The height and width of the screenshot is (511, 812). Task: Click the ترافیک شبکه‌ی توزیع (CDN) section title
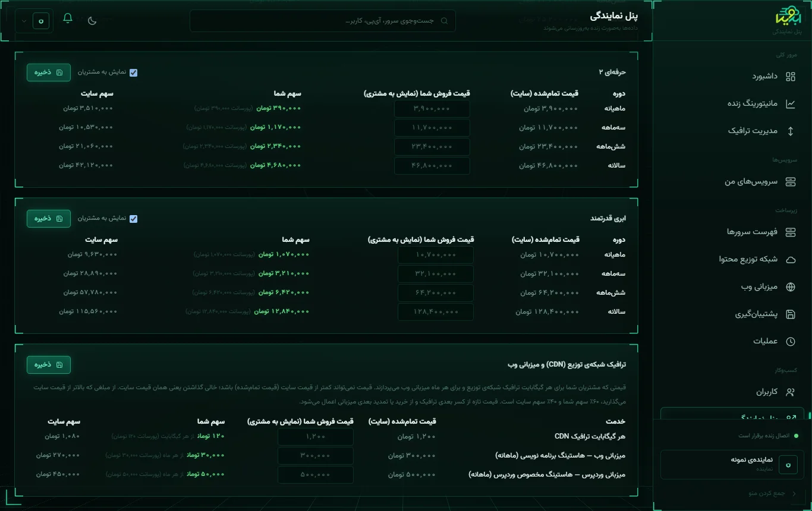pos(567,364)
